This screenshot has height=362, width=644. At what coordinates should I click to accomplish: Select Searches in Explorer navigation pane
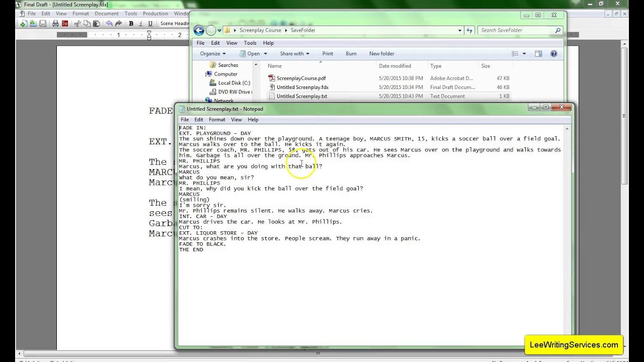tap(223, 65)
